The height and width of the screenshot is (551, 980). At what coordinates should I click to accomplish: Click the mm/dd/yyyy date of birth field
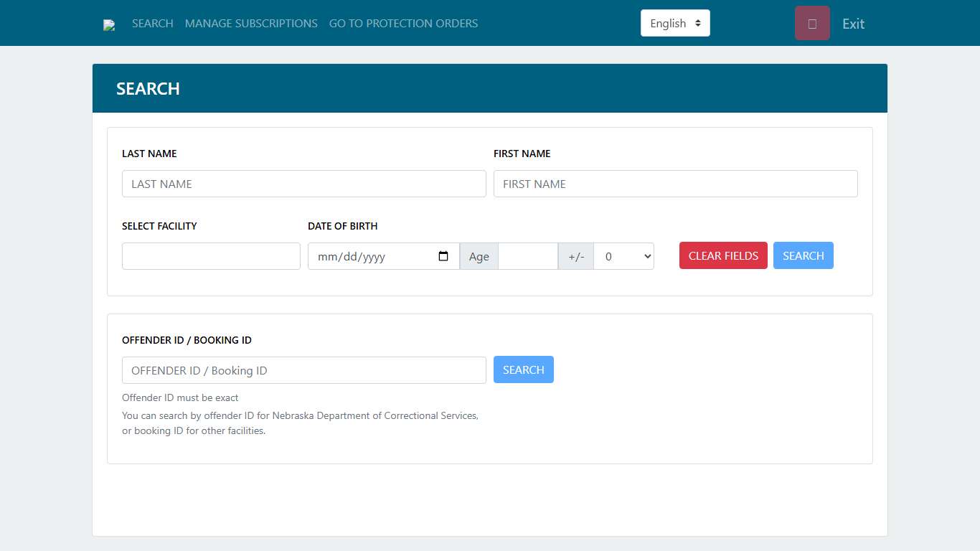(x=373, y=255)
